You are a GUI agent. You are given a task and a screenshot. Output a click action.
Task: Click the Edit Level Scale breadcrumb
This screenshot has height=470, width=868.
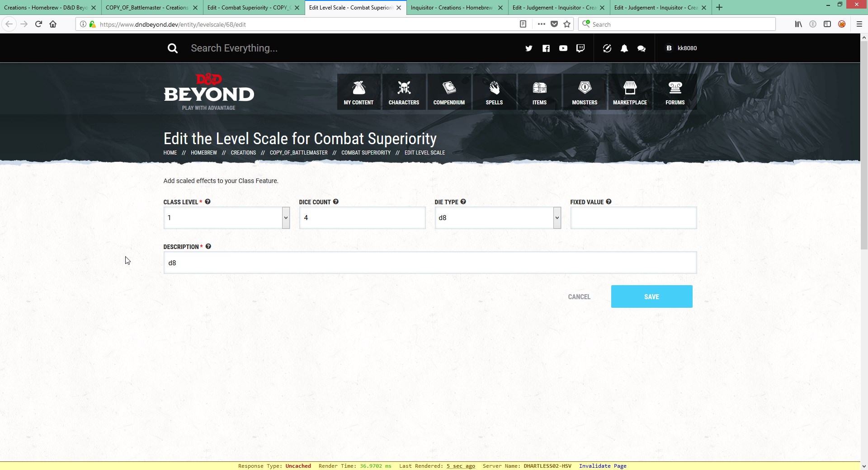click(425, 153)
